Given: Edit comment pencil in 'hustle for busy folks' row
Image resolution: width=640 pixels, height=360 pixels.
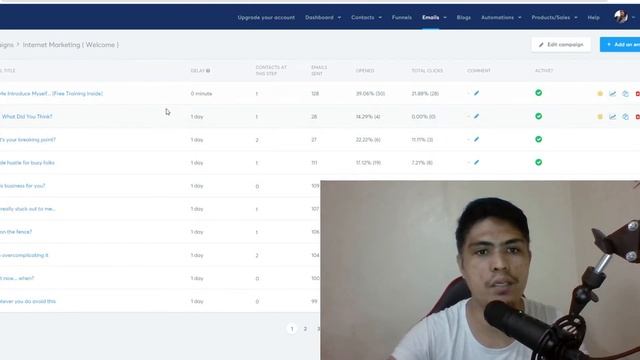Looking at the screenshot, I should (x=476, y=162).
